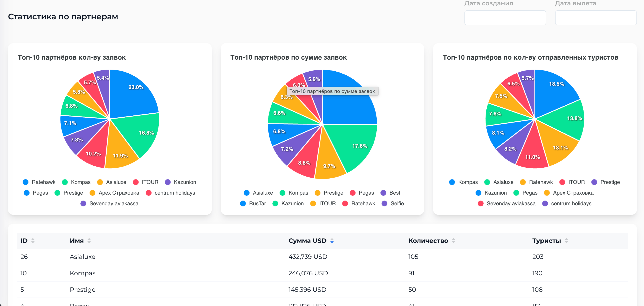The image size is (644, 306).
Task: Click Asialuxe name in the table
Action: 82,257
